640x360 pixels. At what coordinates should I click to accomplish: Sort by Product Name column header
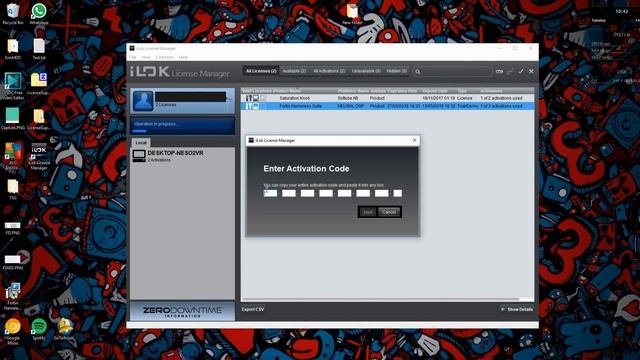tap(287, 91)
